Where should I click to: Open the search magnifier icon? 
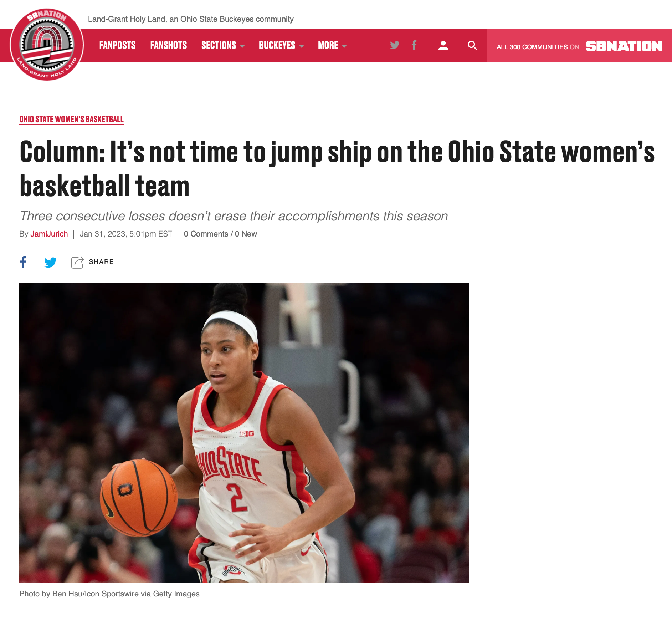472,45
